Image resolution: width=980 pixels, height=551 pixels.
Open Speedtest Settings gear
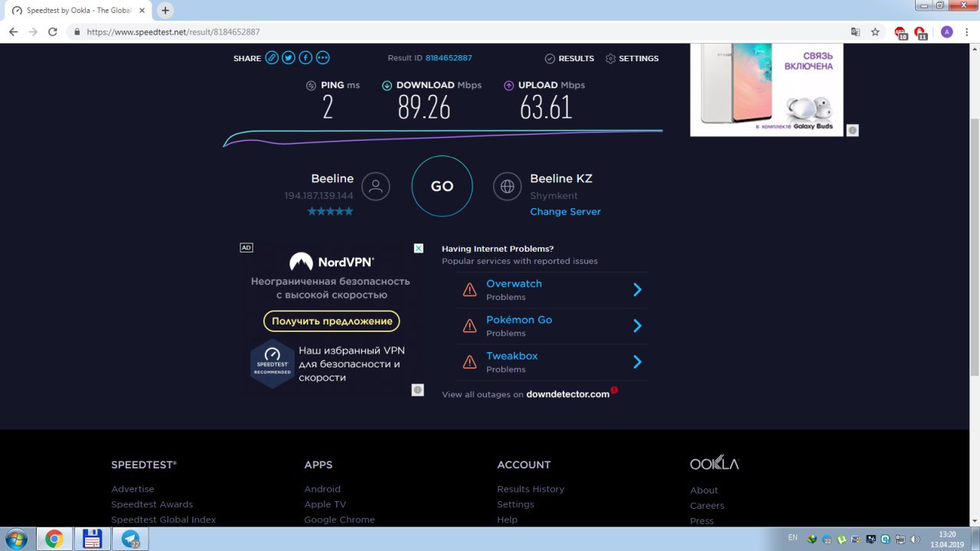click(x=632, y=58)
